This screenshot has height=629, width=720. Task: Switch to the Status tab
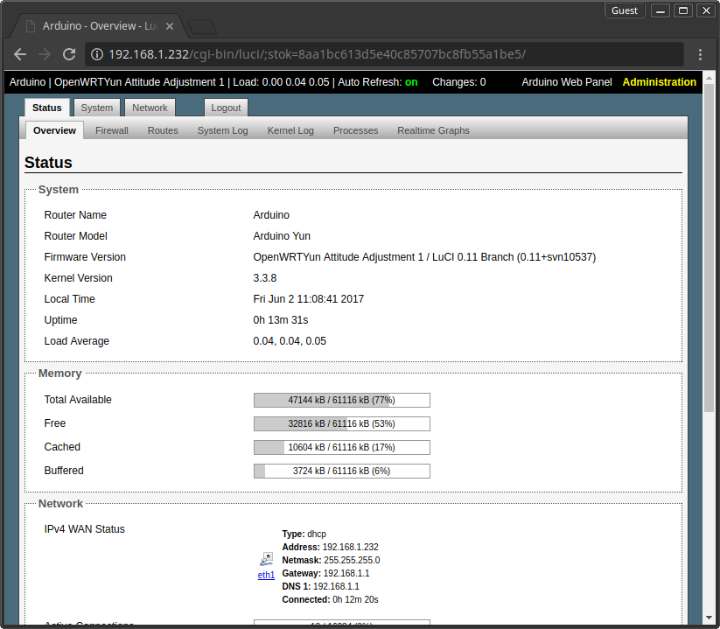point(47,107)
